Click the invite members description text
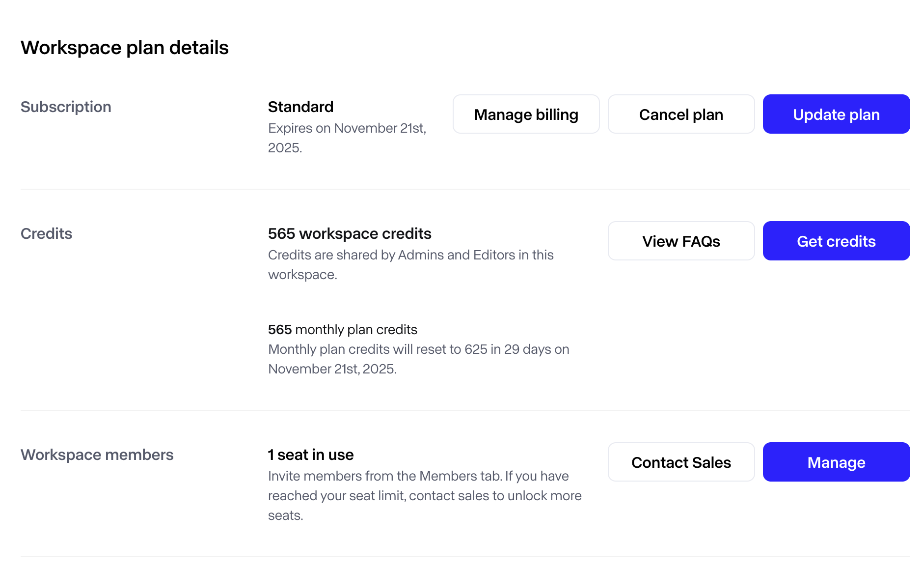 pos(425,495)
